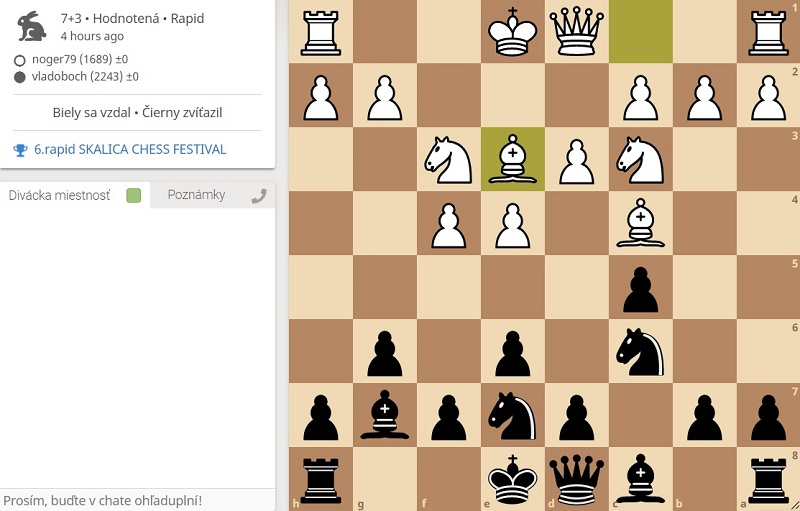Select the black queen on d8
Screen dimensions: 800x511
(x=577, y=479)
